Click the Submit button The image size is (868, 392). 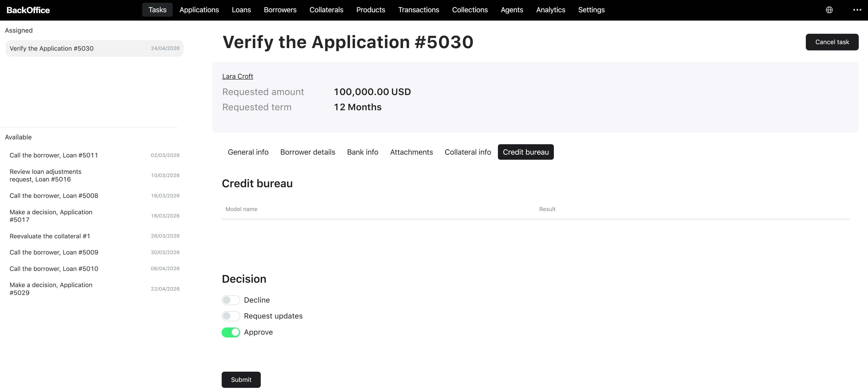click(x=241, y=380)
